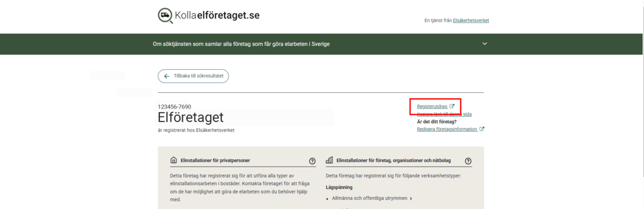Click the building icon for företag section
Viewport: 644px width, 209px height.
pos(329,161)
